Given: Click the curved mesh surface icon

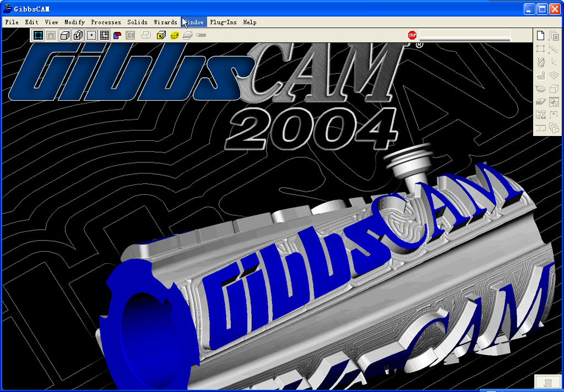Looking at the screenshot, I should [x=554, y=75].
